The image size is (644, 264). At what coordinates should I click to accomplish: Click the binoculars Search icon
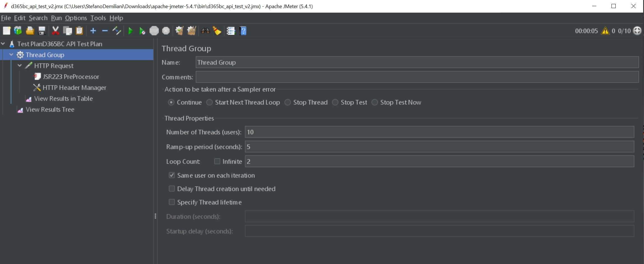pyautogui.click(x=205, y=31)
